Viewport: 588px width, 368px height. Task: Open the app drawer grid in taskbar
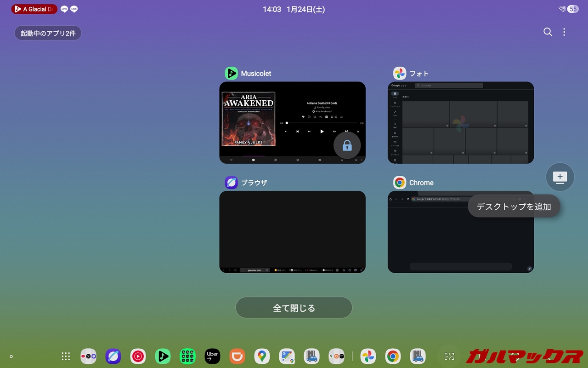(x=66, y=356)
